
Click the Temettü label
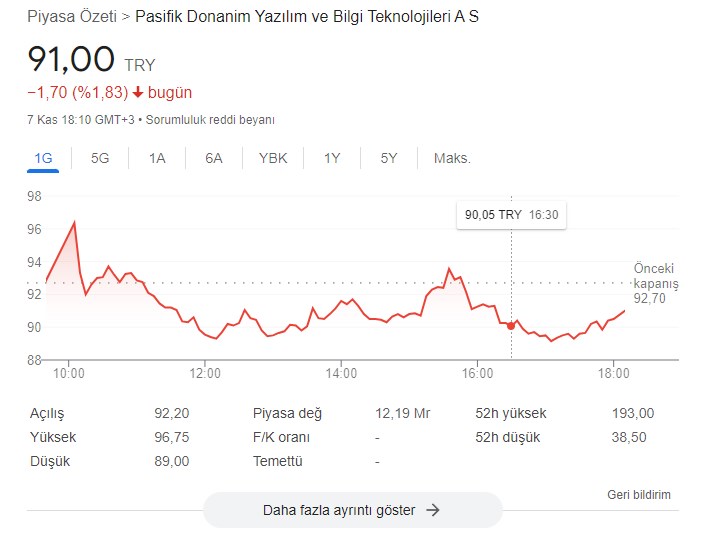(277, 461)
